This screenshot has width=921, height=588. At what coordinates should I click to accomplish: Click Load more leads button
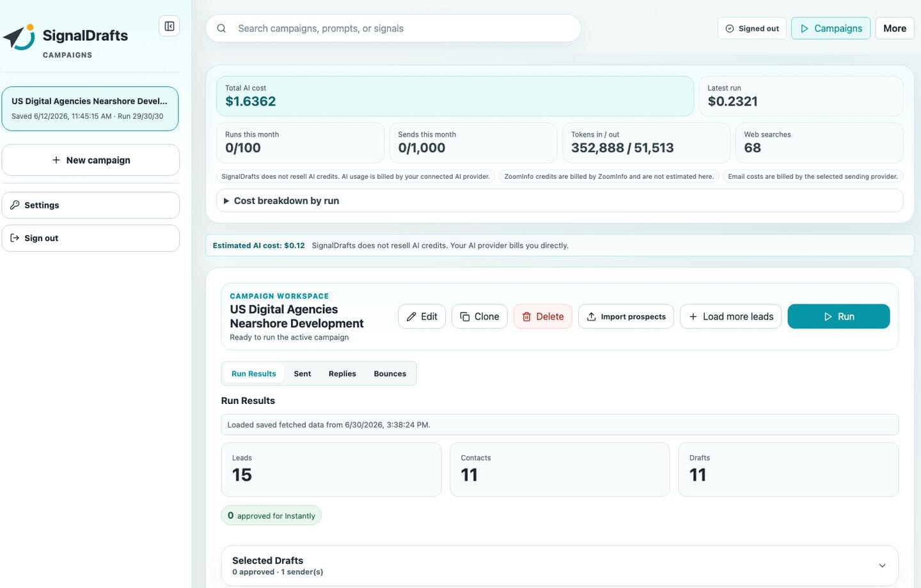(730, 316)
